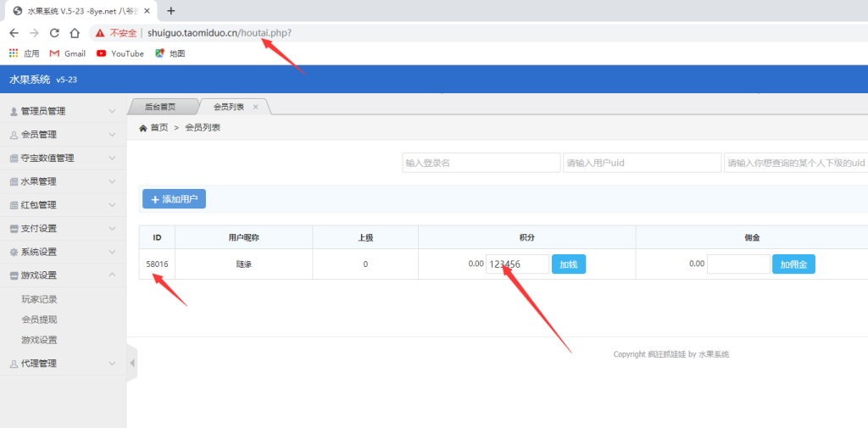Expand the 代理管理 sidebar section
868x428 pixels.
point(63,364)
